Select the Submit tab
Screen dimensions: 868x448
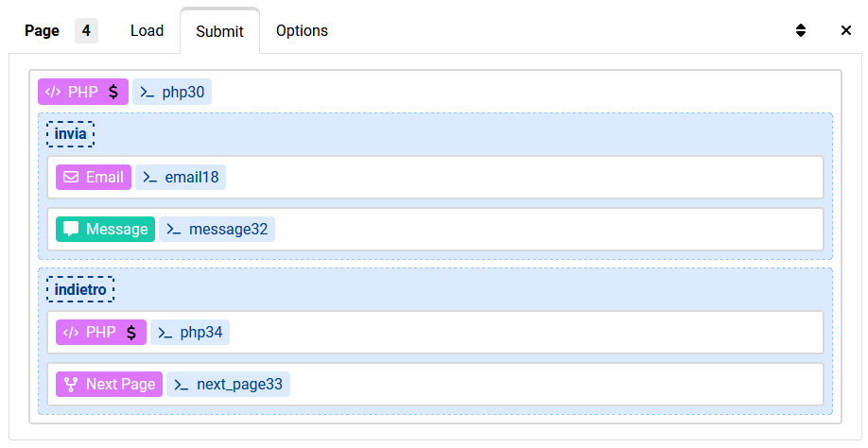(219, 31)
